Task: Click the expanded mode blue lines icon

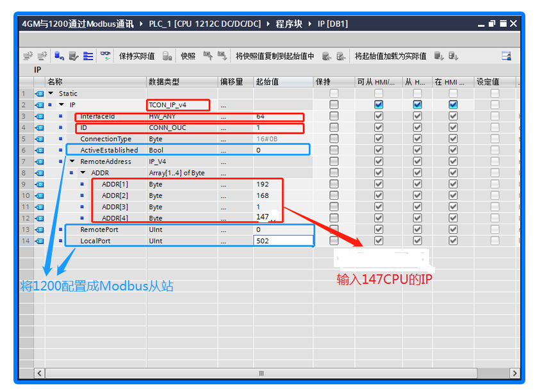Action: pos(88,56)
